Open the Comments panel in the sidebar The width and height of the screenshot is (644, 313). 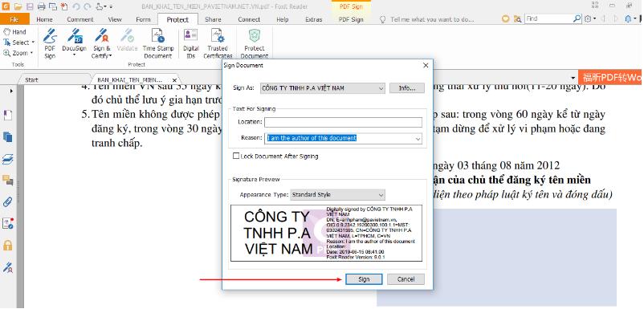click(8, 180)
